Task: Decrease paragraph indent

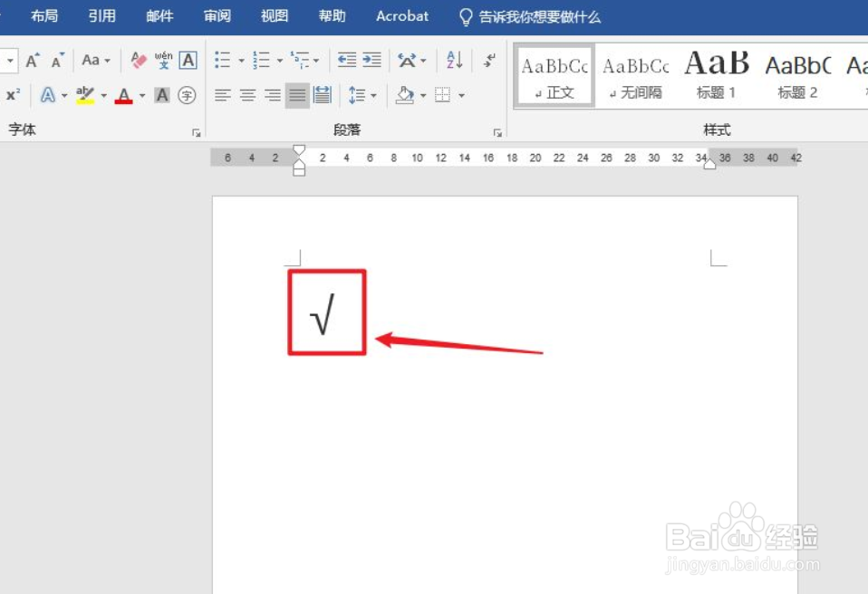Action: 347,60
